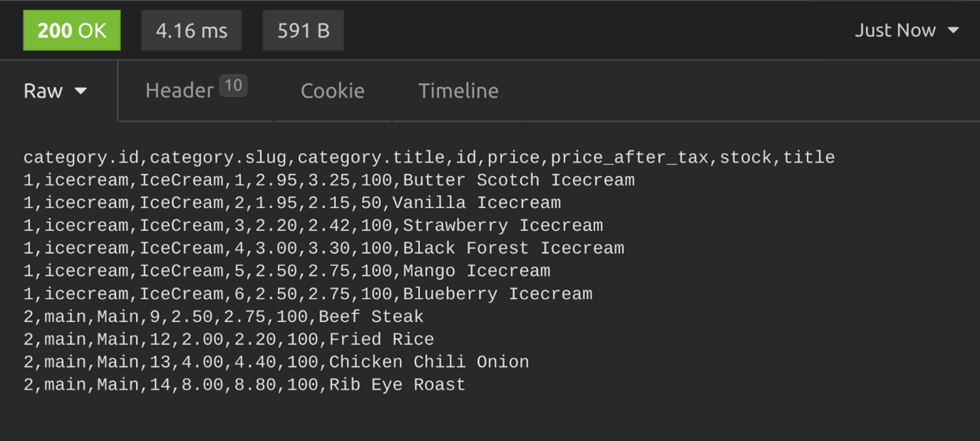The width and height of the screenshot is (980, 441).
Task: Select the Chicken Chili Onion row
Action: tap(276, 363)
